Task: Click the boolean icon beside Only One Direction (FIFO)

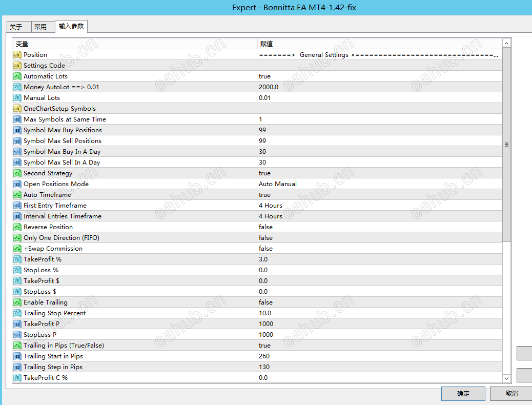Action: click(x=17, y=238)
